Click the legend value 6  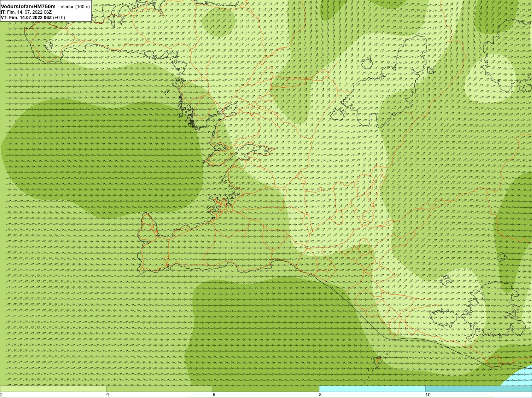pyautogui.click(x=214, y=395)
